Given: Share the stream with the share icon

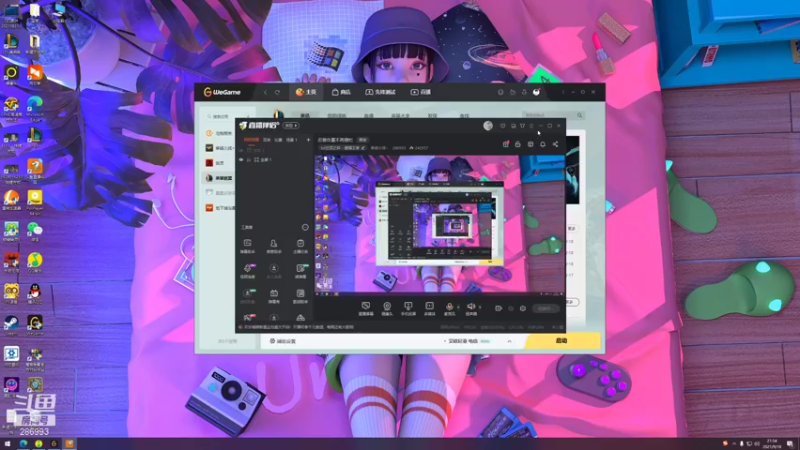Looking at the screenshot, I should 555,144.
